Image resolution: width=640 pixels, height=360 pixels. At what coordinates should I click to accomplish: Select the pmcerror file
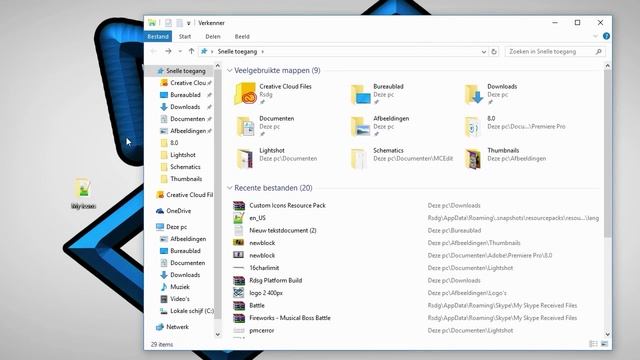262,331
